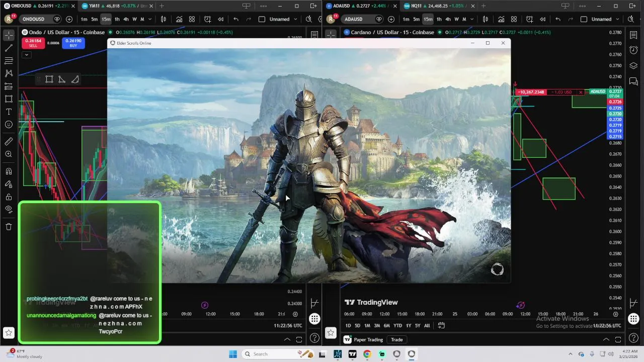The height and width of the screenshot is (362, 644).
Task: Select the ONDOUSD tab
Action: [x=39, y=6]
